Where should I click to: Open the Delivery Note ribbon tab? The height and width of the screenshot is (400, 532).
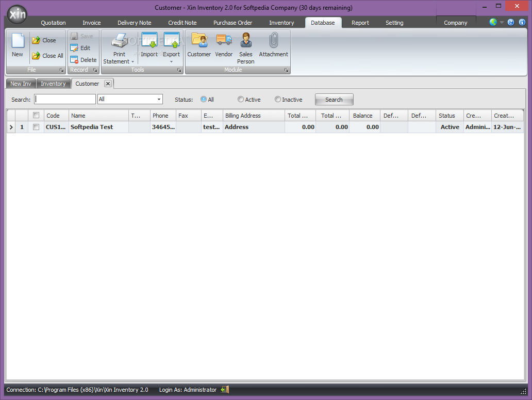click(135, 23)
